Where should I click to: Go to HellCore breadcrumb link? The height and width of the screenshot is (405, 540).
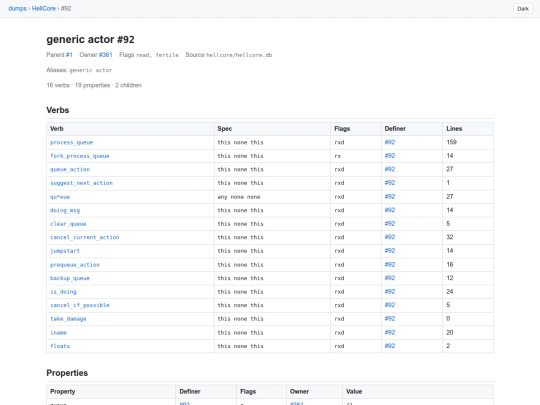pos(44,9)
